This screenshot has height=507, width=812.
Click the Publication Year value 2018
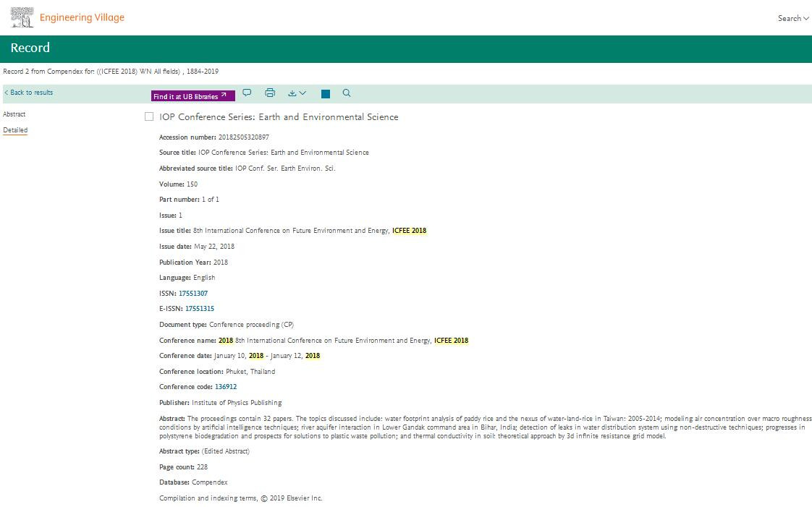pyautogui.click(x=221, y=263)
